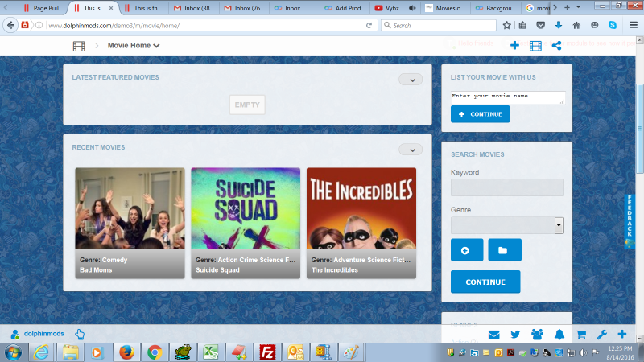Screen dimensions: 644x362
Task: Open the Bad Moms movie thumbnail
Action: (130, 208)
